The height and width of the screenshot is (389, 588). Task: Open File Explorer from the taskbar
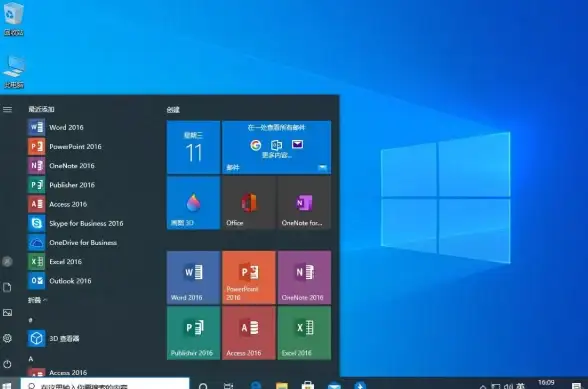(282, 386)
